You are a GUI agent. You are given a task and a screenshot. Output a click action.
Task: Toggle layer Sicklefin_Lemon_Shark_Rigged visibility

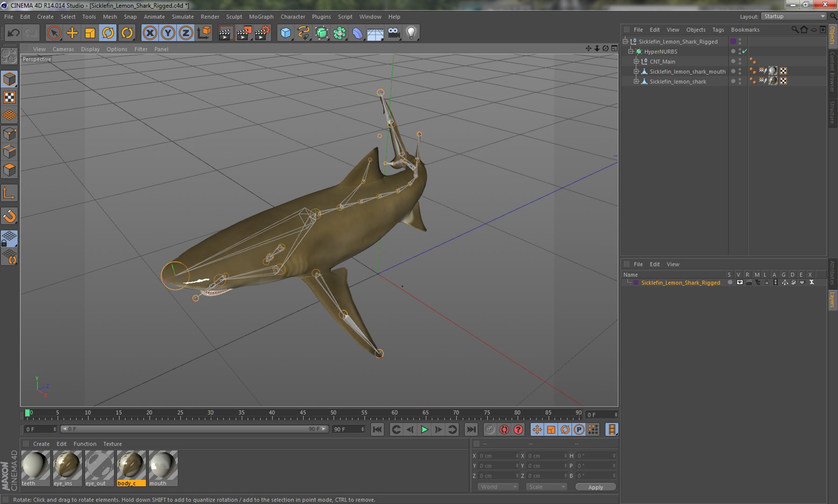740,282
